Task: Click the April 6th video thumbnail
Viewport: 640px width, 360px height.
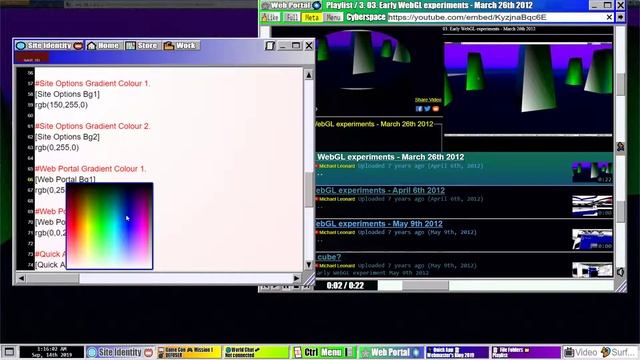Action: [592, 205]
